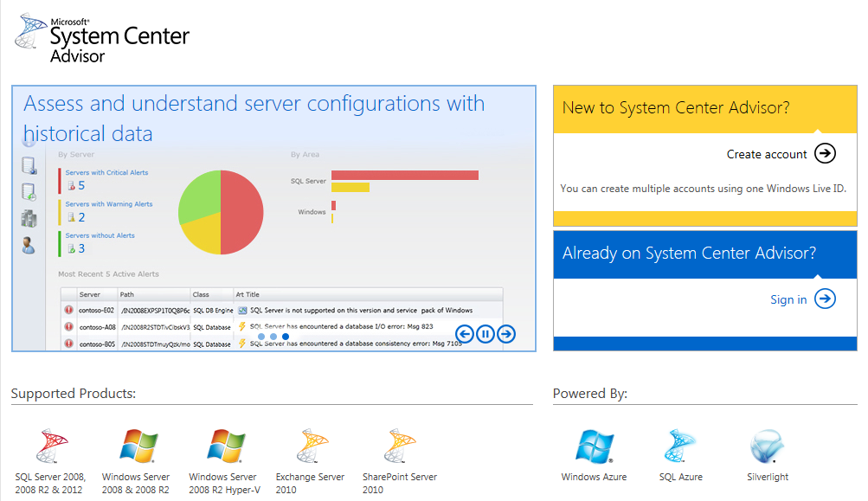The width and height of the screenshot is (868, 501).
Task: Click the Exchange Server 2010 icon
Action: [x=312, y=447]
